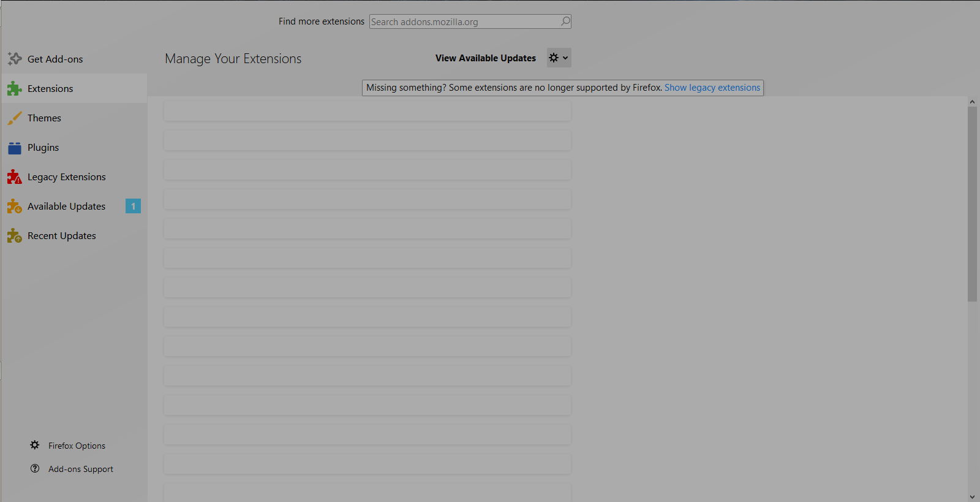The width and height of the screenshot is (980, 502).
Task: Open the gear tools dropdown menu
Action: point(559,58)
